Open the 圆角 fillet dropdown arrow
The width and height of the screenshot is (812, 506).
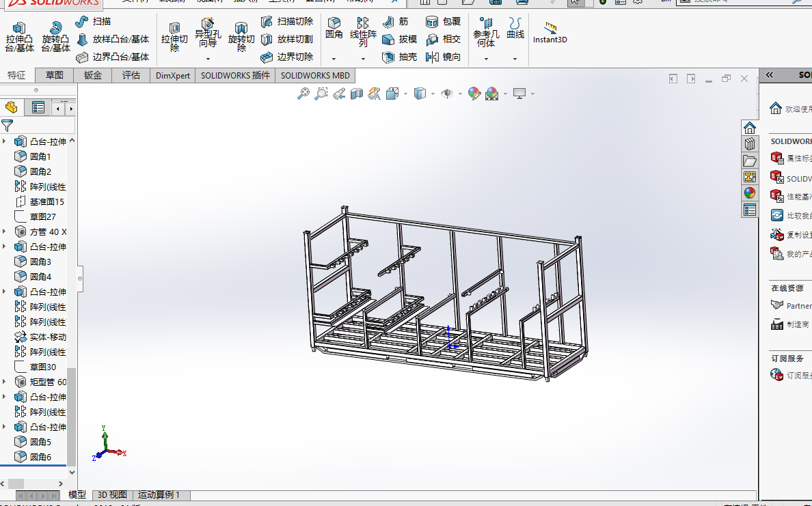pyautogui.click(x=334, y=59)
